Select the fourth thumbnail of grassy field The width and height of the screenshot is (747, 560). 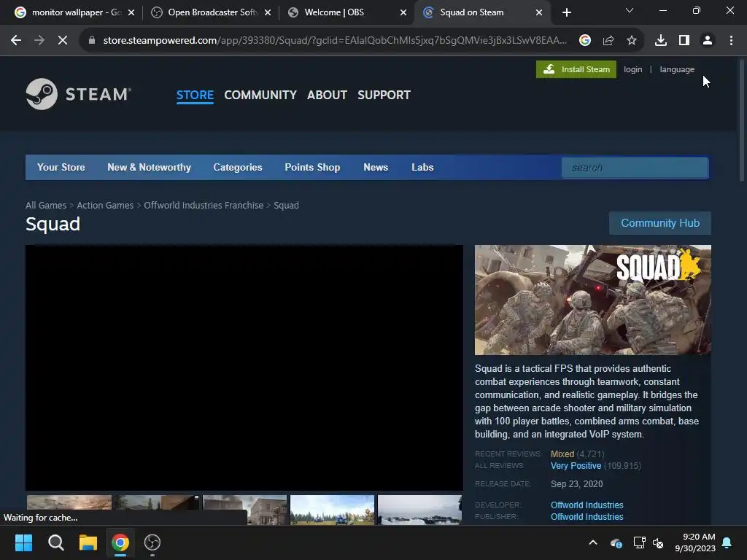[332, 510]
